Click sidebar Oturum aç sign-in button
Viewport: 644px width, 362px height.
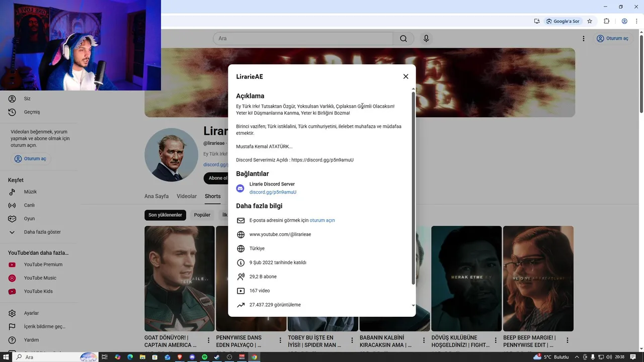(31, 159)
